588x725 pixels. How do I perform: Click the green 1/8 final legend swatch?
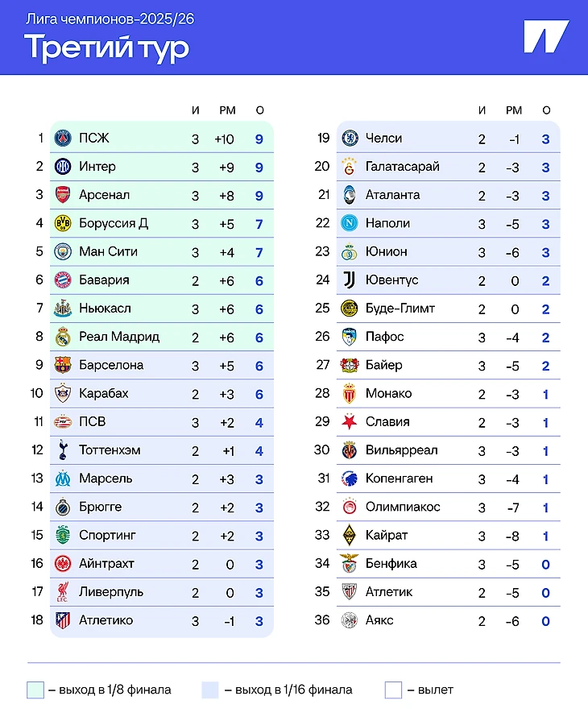35,690
